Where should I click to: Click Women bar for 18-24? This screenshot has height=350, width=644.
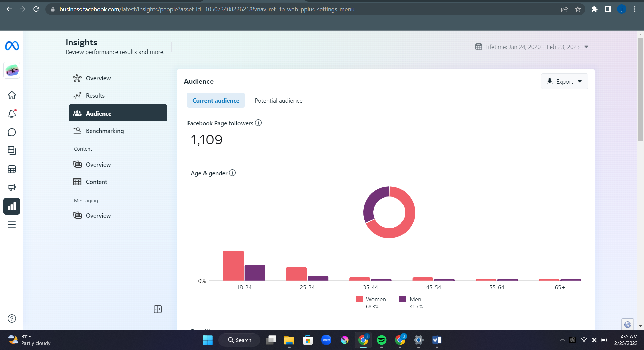click(233, 266)
